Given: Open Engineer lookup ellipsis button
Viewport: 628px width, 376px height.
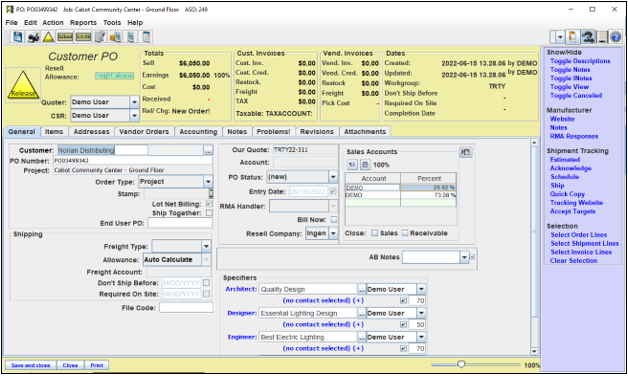Looking at the screenshot, I should (362, 337).
